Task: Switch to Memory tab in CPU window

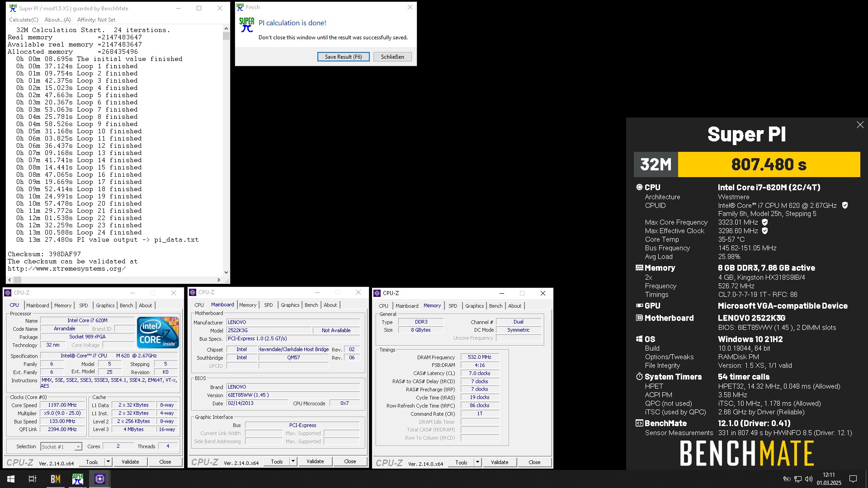Action: click(63, 305)
